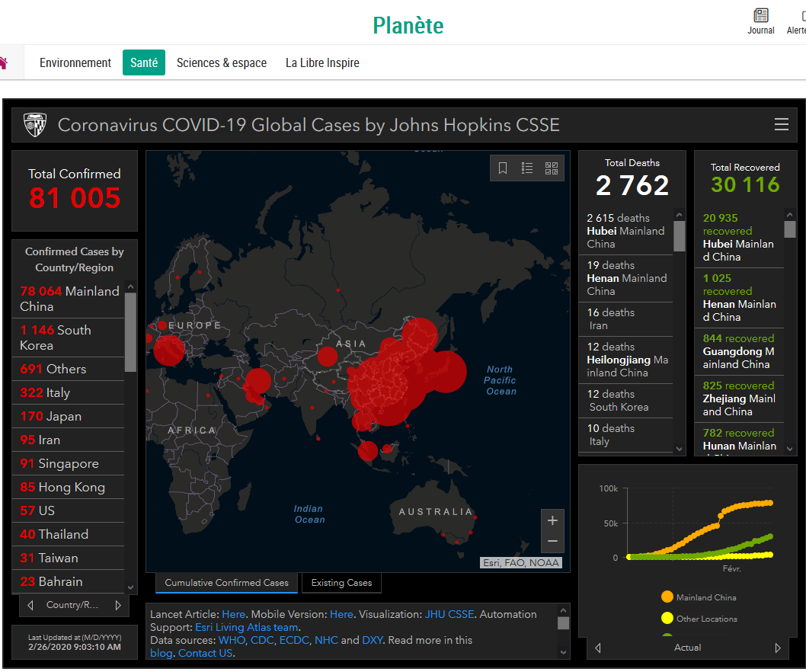Screen dimensions: 806x672
Task: Show previous chart before Actual
Action: (598, 648)
